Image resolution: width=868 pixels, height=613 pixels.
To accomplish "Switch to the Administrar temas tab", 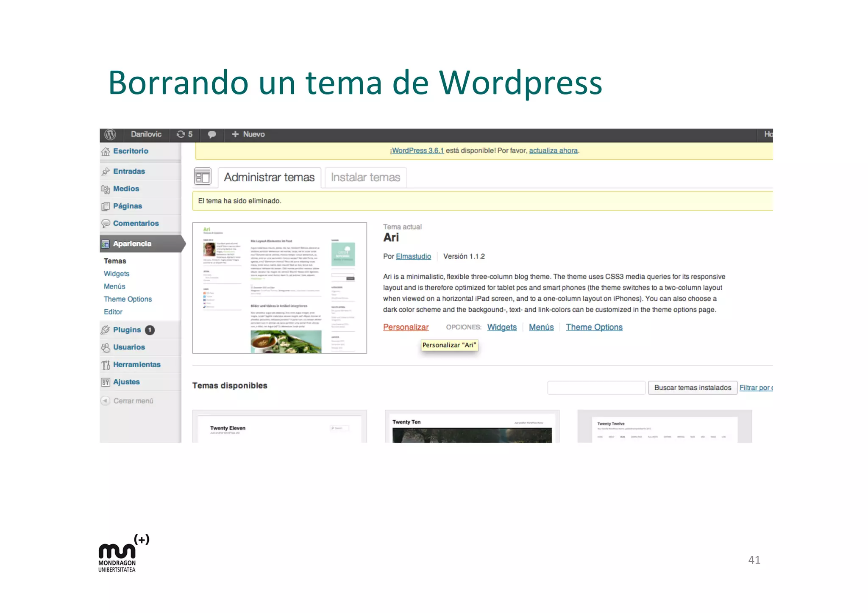I will 269,178.
